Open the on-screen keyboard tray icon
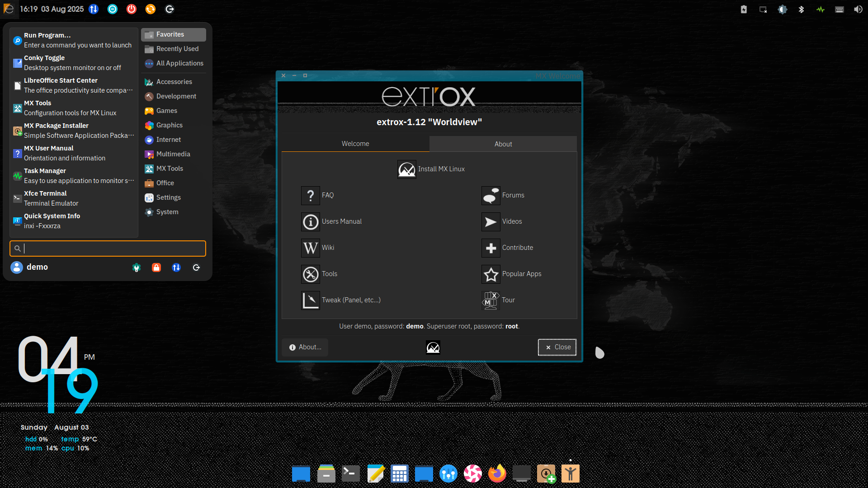Screen dimensions: 868x488 pyautogui.click(x=840, y=9)
